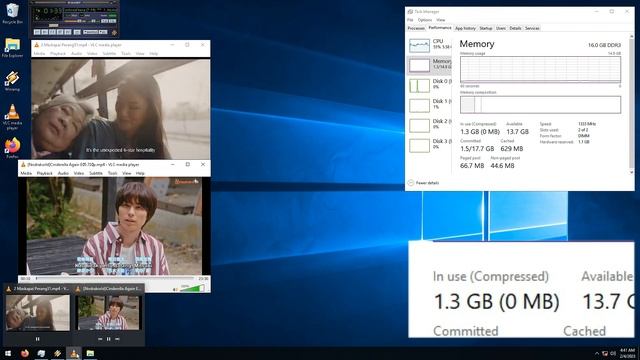Open Media menu in the Cinderella Again VLC window
This screenshot has height=360, width=640.
tap(26, 173)
